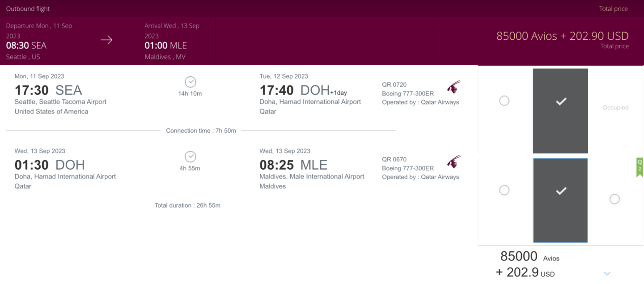The height and width of the screenshot is (284, 644).
Task: Click checkmark in the blue-outlined fare cell
Action: pos(561,191)
